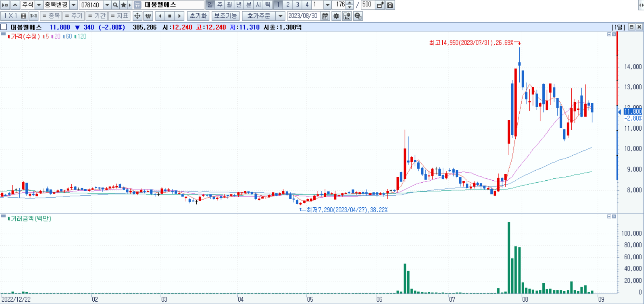Maximize the chart pane [1일]
This screenshot has width=644, height=304.
coord(632,27)
